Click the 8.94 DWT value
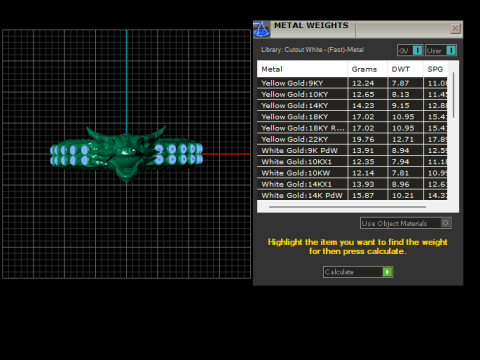 tap(400, 151)
